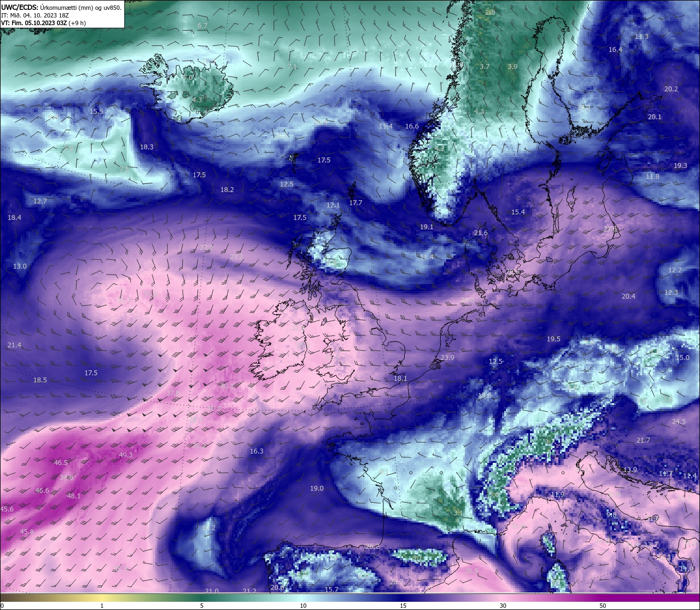Screen dimensions: 700x610
Task: Click the 'VT: Fim. 05.10.2023 03Z (+9 h)' line
Action: tap(43, 23)
